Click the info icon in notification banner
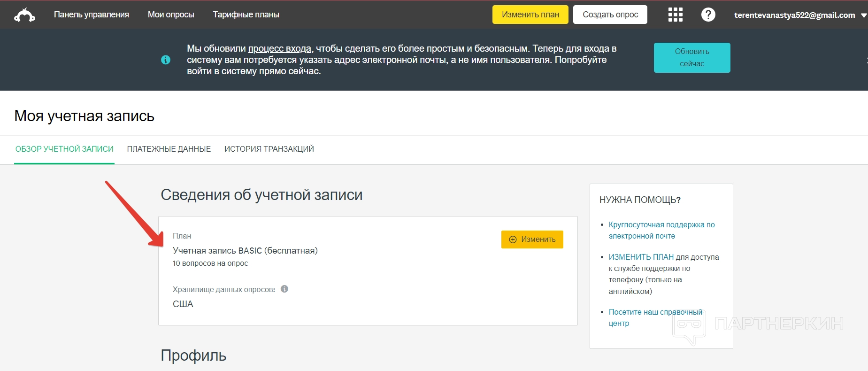The image size is (868, 371). coord(166,60)
